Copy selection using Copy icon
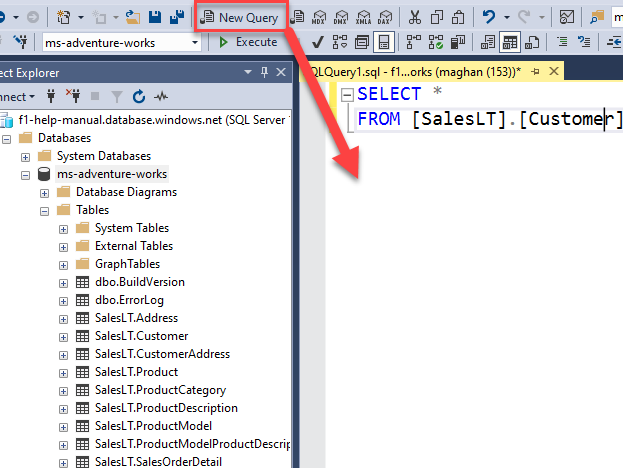Viewport: 623px width, 468px height. tap(437, 17)
